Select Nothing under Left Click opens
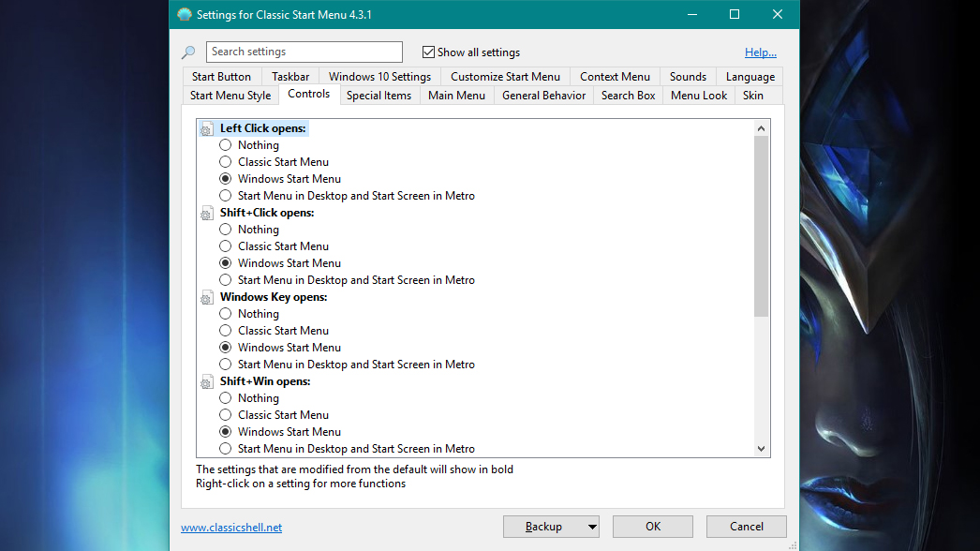The image size is (980, 551). coord(226,145)
